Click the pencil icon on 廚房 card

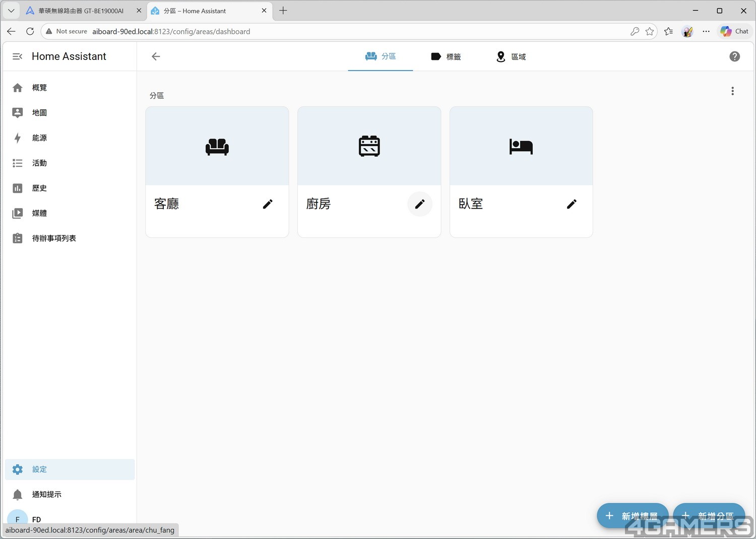coord(420,204)
